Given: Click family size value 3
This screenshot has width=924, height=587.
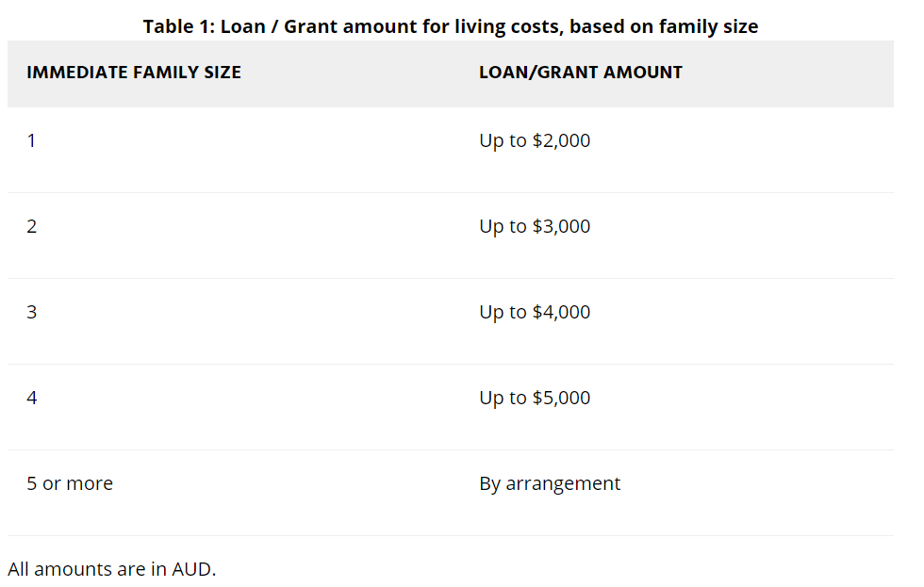Looking at the screenshot, I should pos(31,313).
